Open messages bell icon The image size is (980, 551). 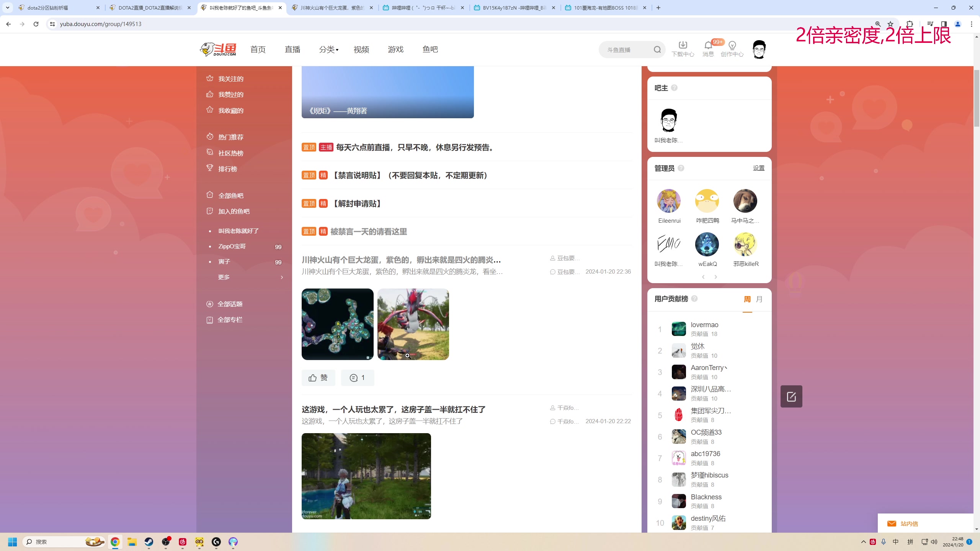(x=708, y=46)
